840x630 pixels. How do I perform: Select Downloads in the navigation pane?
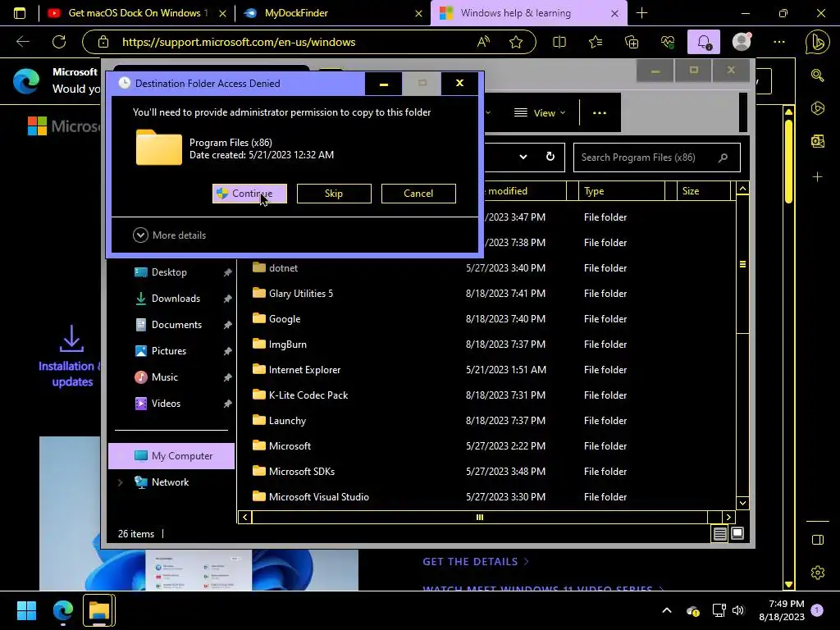[176, 299]
